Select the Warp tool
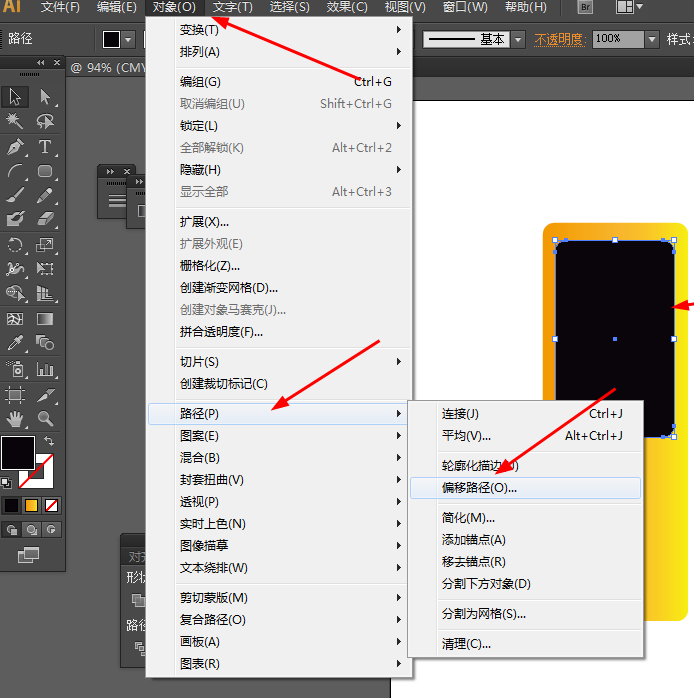Viewport: 694px width, 698px height. pyautogui.click(x=15, y=268)
